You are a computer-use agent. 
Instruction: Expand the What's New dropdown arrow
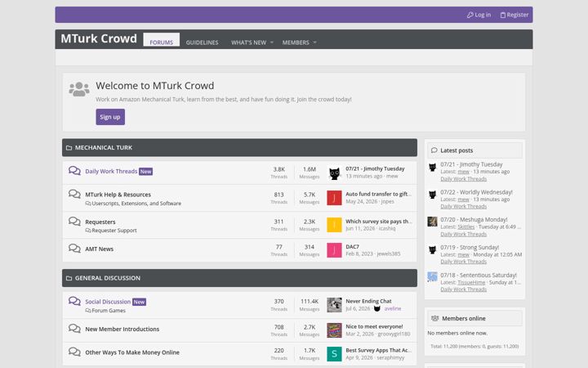272,43
